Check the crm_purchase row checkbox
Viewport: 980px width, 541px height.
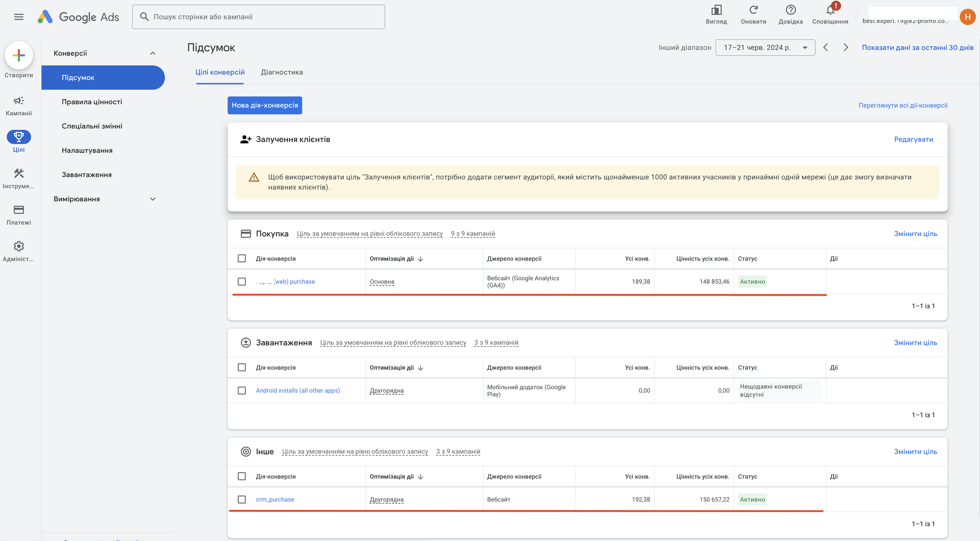[241, 500]
